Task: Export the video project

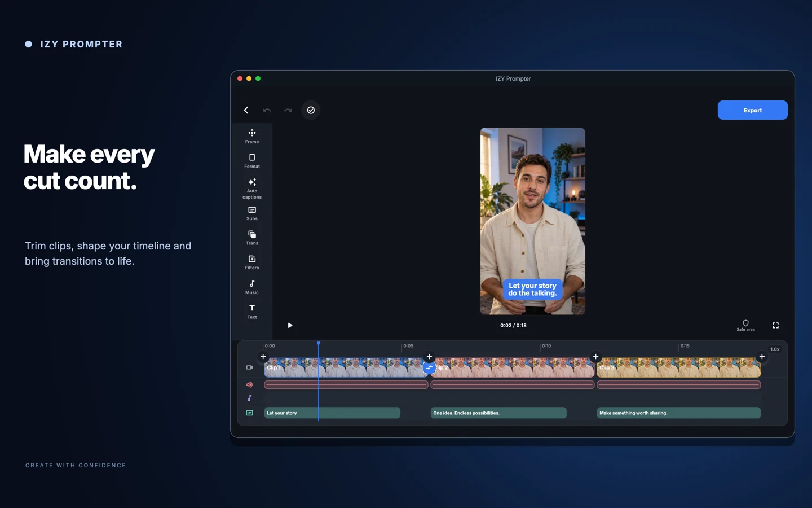Action: 752,110
